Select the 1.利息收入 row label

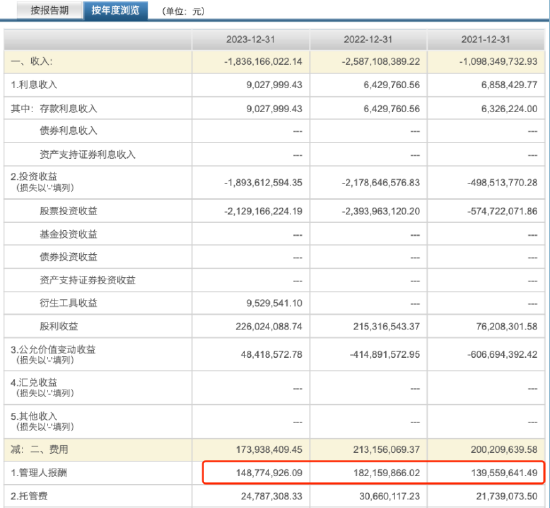(34, 85)
